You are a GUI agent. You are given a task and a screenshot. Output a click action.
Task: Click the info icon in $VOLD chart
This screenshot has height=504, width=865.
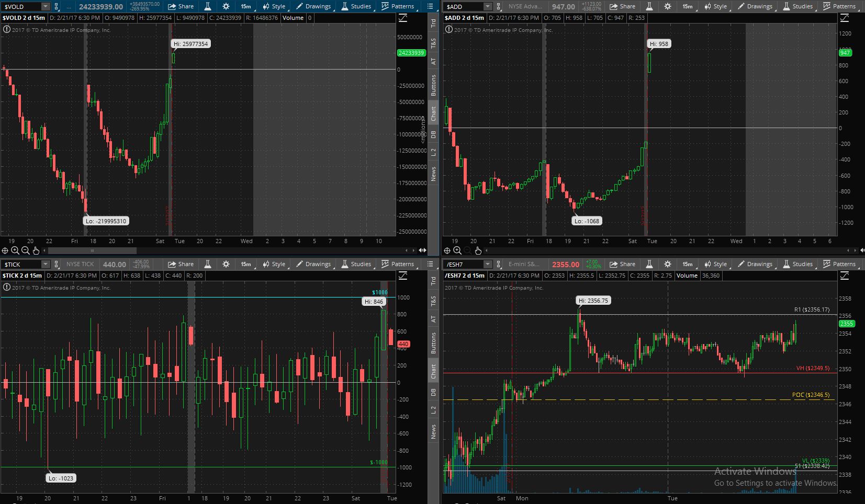pos(7,29)
